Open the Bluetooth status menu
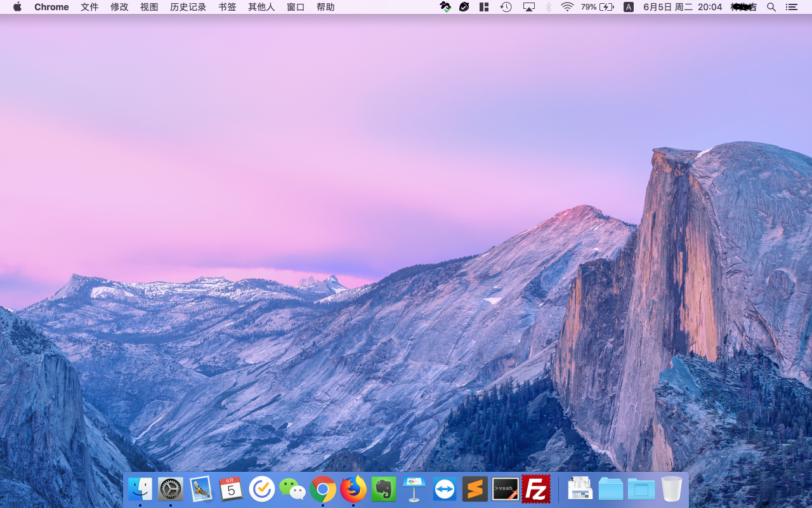Image resolution: width=812 pixels, height=508 pixels. point(549,7)
